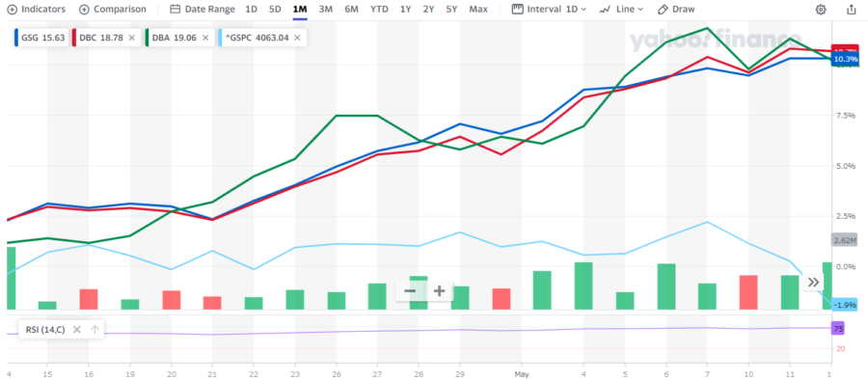This screenshot has height=381, width=868.
Task: Click the 15 date axis label
Action: point(47,374)
